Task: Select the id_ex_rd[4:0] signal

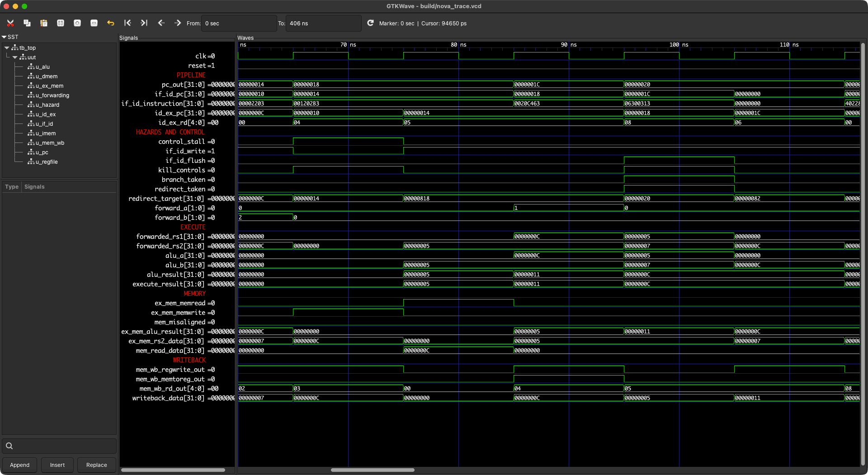Action: (181, 123)
